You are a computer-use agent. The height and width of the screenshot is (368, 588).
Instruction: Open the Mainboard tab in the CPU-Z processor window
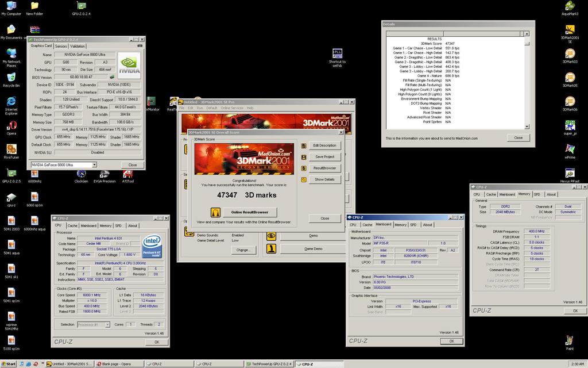click(x=88, y=225)
